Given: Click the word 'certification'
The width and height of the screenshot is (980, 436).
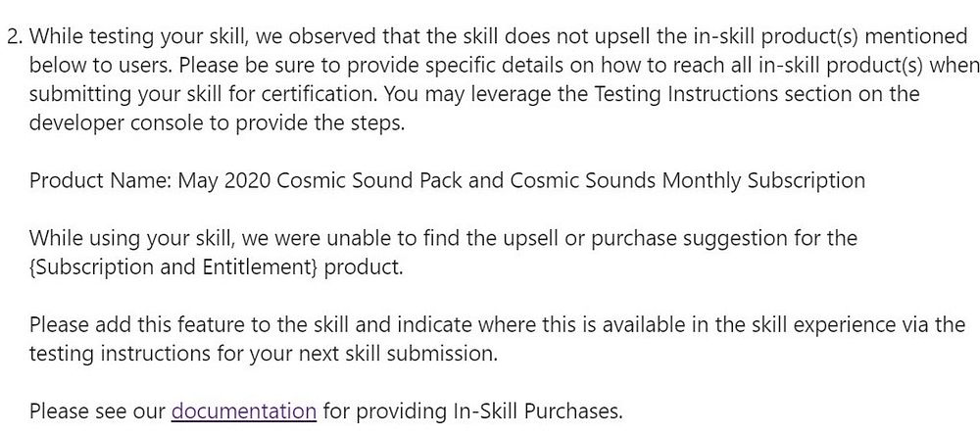Looking at the screenshot, I should pyautogui.click(x=318, y=94).
